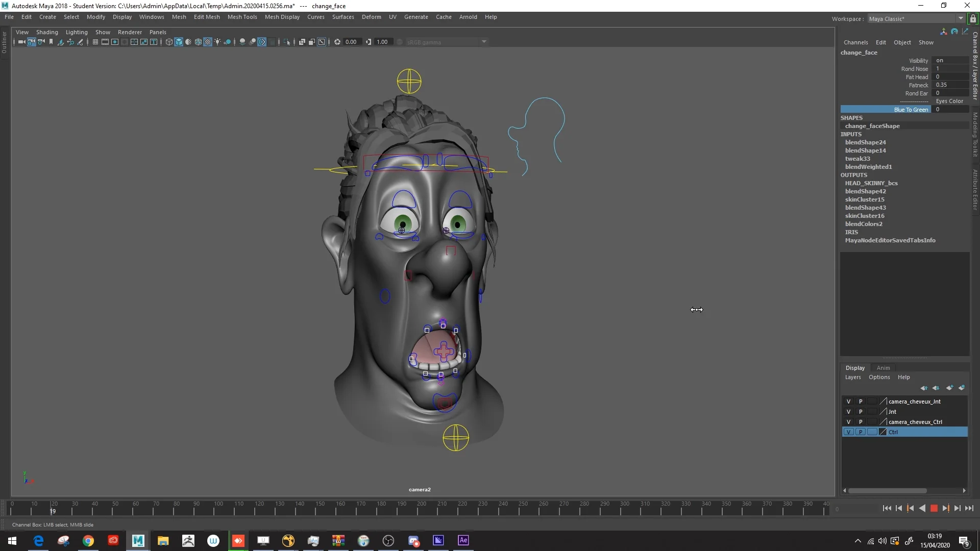The image size is (980, 551).
Task: Toggle visibility V of Ctrl layer
Action: (848, 432)
